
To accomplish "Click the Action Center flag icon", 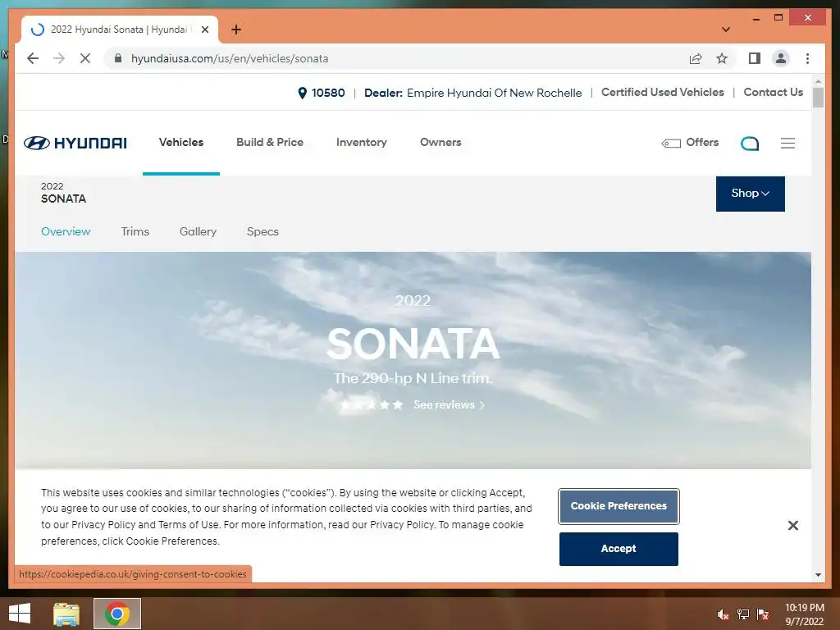I will pyautogui.click(x=763, y=614).
